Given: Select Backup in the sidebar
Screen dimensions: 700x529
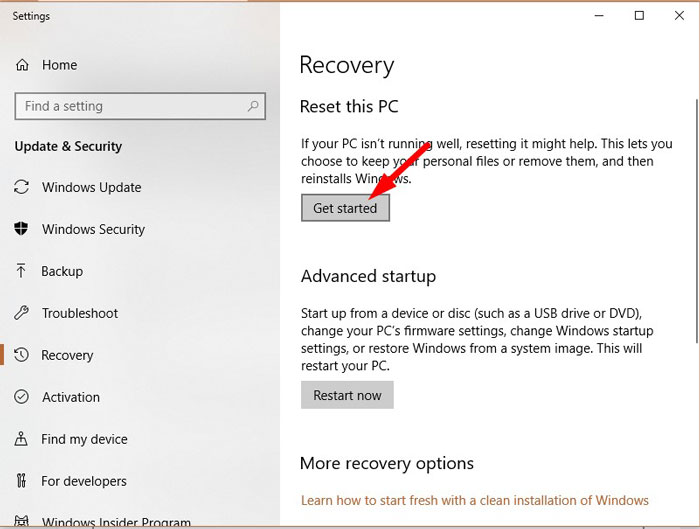Looking at the screenshot, I should coord(62,271).
